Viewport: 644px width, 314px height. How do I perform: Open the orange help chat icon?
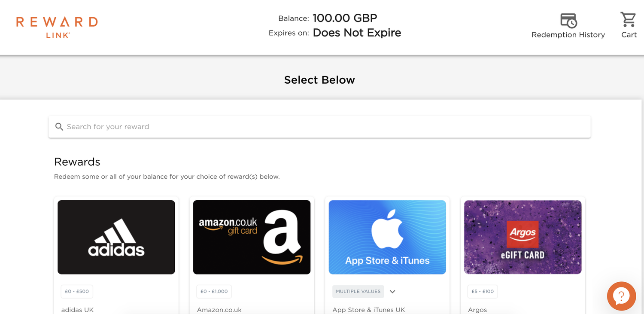click(621, 296)
